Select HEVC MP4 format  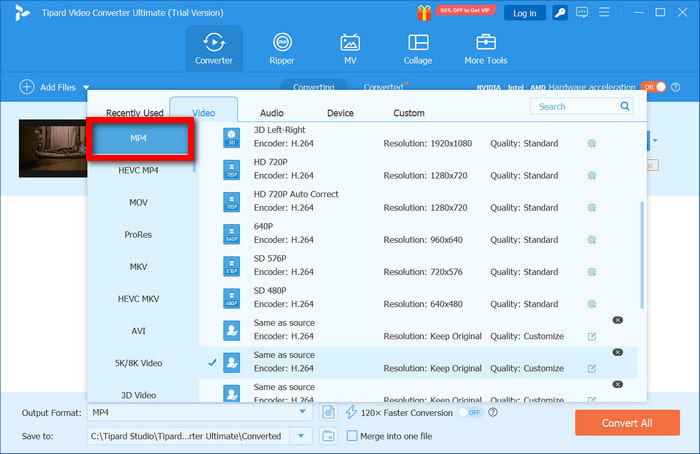pyautogui.click(x=138, y=170)
